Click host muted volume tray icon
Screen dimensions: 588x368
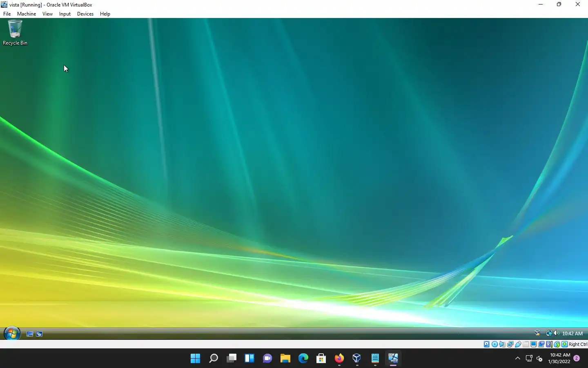pos(539,358)
